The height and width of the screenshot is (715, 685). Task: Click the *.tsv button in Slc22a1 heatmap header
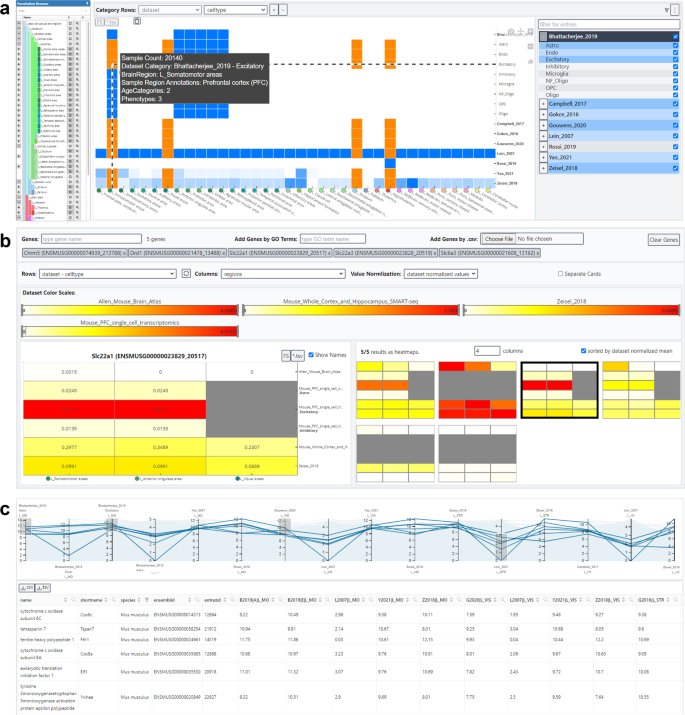pos(298,356)
